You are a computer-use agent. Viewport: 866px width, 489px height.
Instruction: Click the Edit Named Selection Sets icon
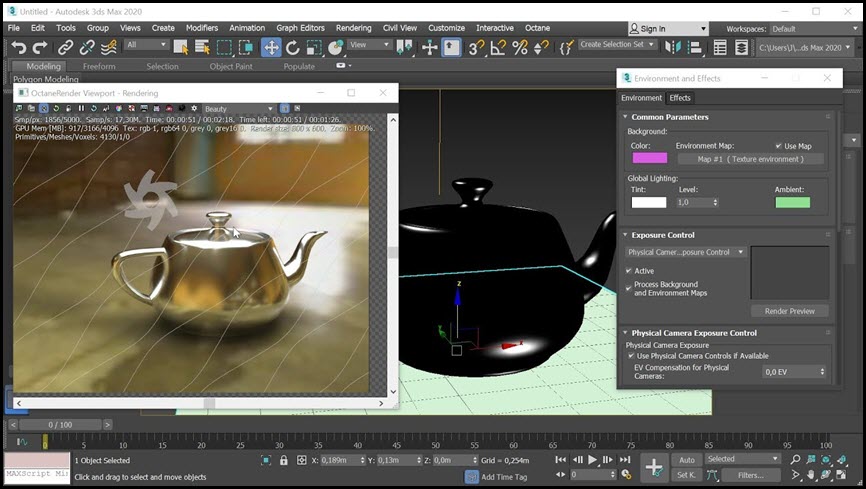[x=565, y=48]
